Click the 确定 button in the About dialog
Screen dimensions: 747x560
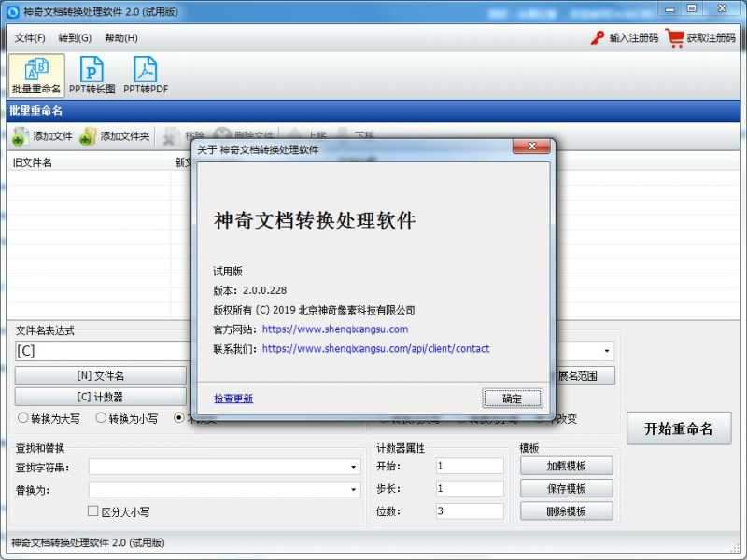[x=512, y=398]
